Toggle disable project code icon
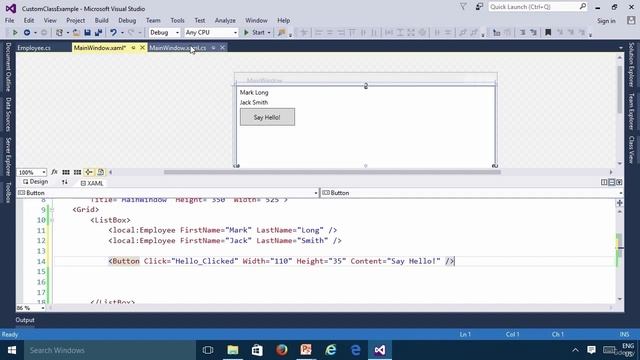 point(100,172)
